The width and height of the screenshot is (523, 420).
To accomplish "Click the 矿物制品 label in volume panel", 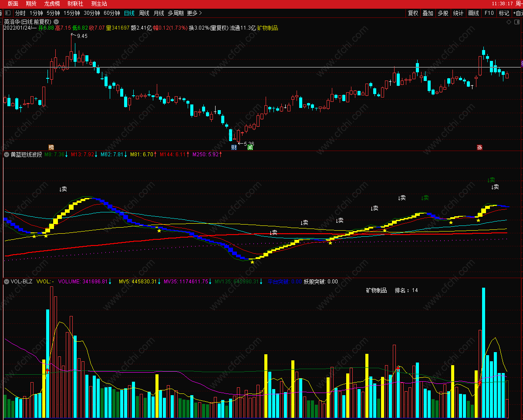I will point(376,290).
